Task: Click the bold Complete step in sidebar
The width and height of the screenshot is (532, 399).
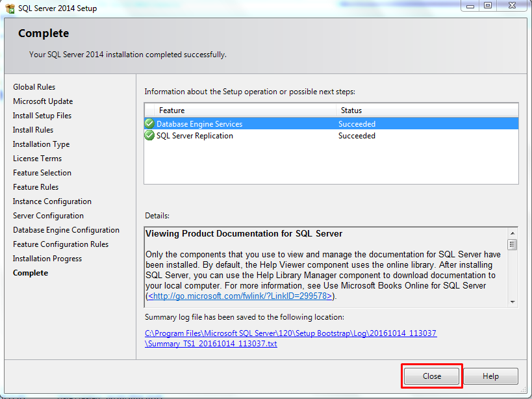Action: [31, 273]
